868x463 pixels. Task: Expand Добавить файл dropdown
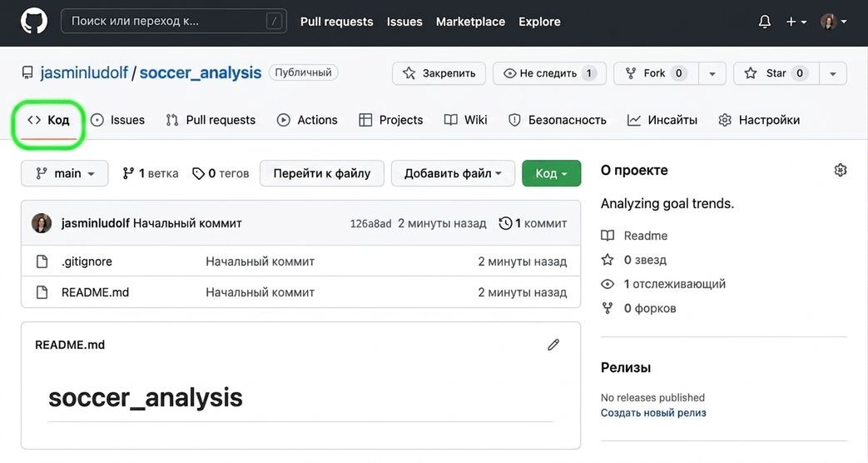(x=453, y=173)
